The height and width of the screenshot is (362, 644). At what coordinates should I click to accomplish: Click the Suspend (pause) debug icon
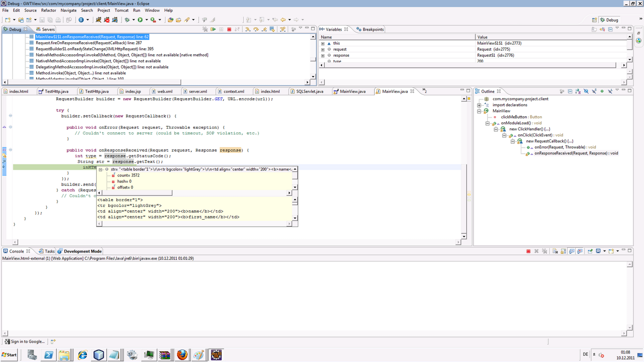click(221, 29)
